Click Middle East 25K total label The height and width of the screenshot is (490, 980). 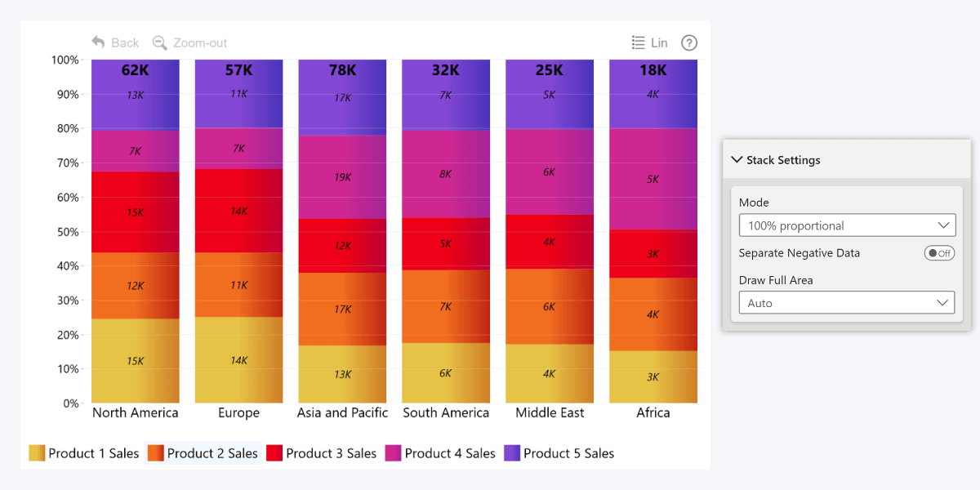[x=550, y=70]
